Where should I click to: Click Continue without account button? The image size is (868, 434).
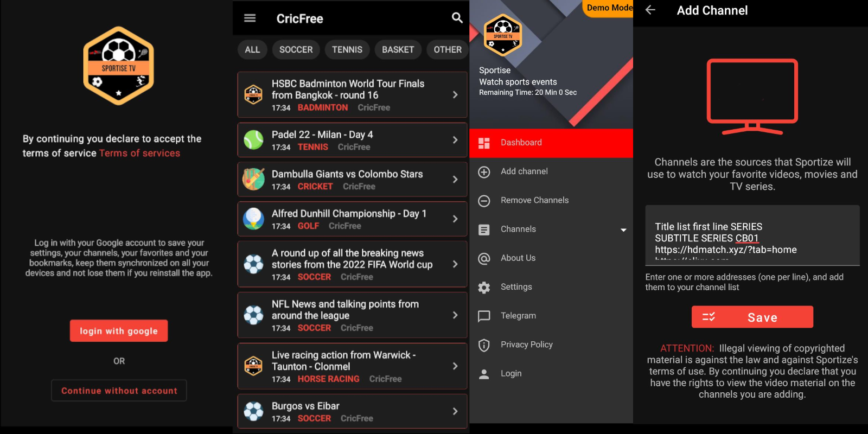coord(119,391)
